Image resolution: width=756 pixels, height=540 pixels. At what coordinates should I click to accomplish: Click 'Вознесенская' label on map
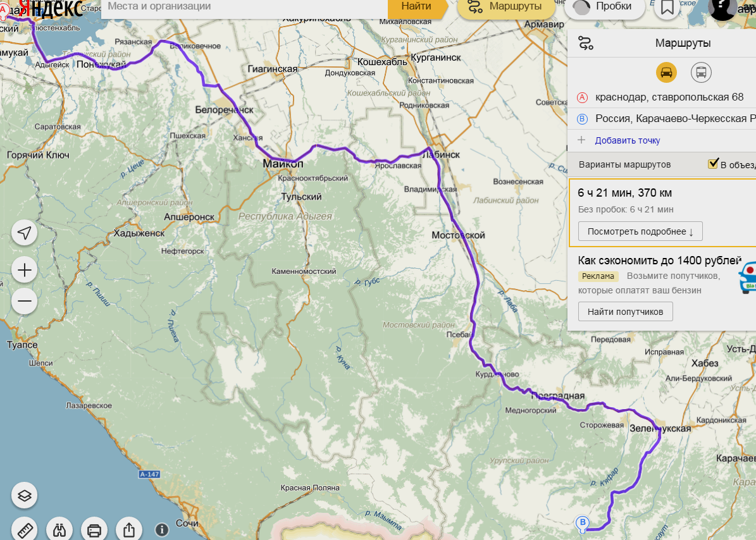point(518,181)
